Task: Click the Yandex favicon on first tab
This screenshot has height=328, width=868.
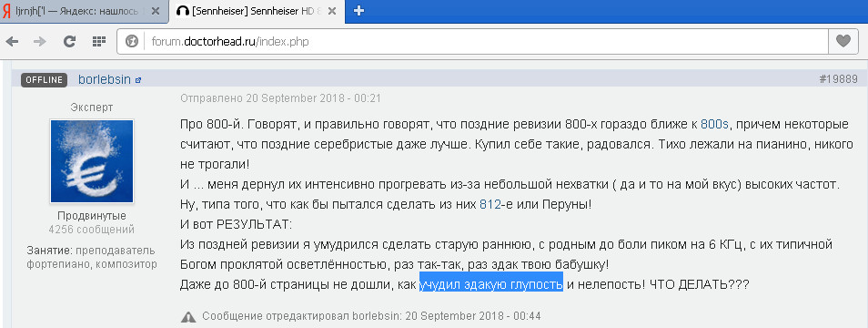Action: (6, 11)
